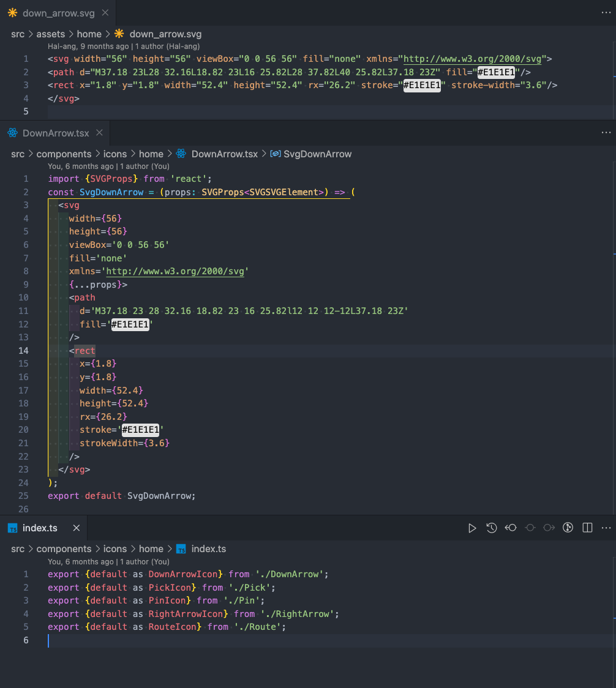Screen dimensions: 616x688
Task: Click stroke-width="3.6" in down_arrow.svg
Action: point(499,85)
